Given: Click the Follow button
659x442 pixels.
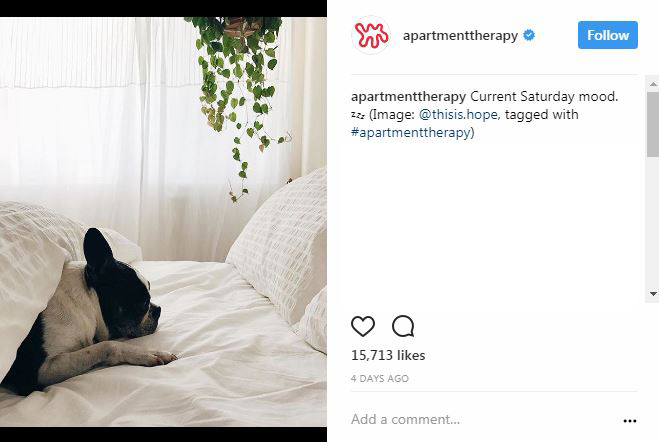Looking at the screenshot, I should point(608,35).
